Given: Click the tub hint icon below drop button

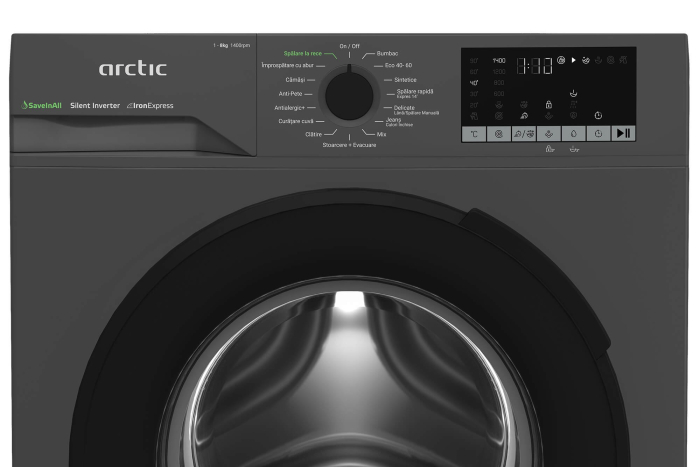Looking at the screenshot, I should [574, 150].
